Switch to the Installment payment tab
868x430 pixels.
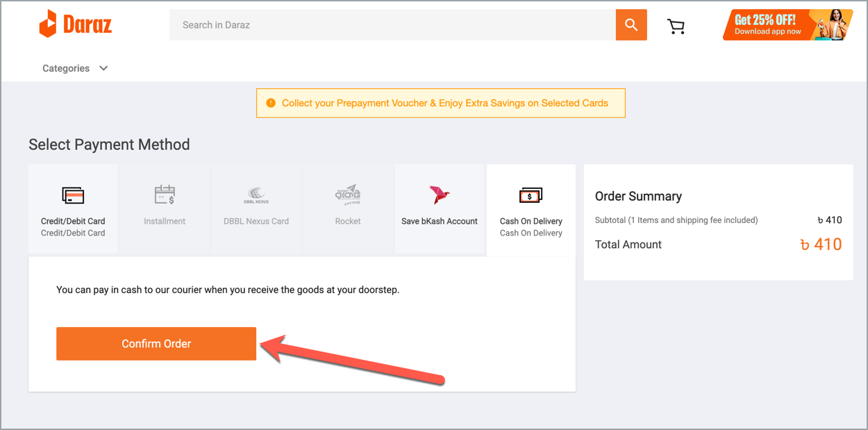coord(165,208)
